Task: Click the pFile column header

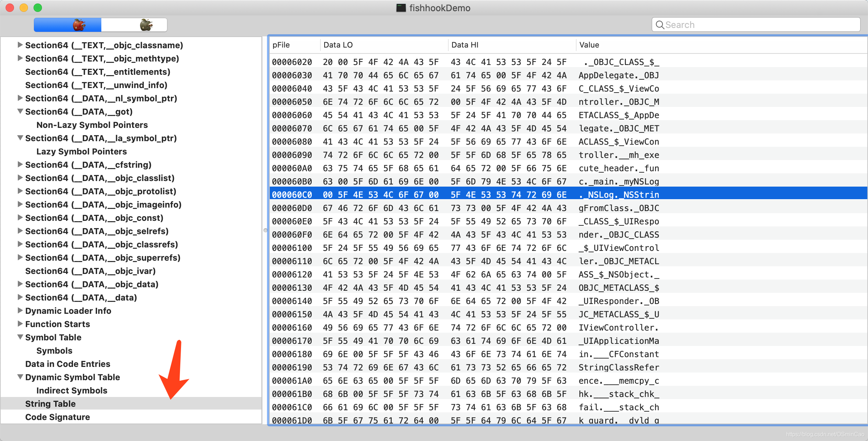Action: click(x=295, y=45)
